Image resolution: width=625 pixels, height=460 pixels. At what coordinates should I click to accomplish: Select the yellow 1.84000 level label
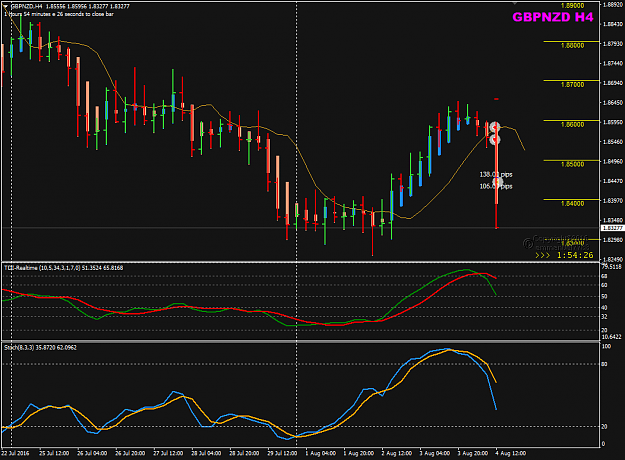coord(572,203)
